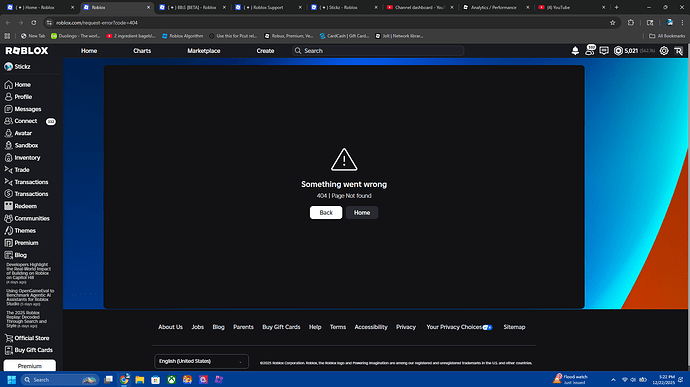The height and width of the screenshot is (387, 690).
Task: Open the settings gear icon in header
Action: 664,51
